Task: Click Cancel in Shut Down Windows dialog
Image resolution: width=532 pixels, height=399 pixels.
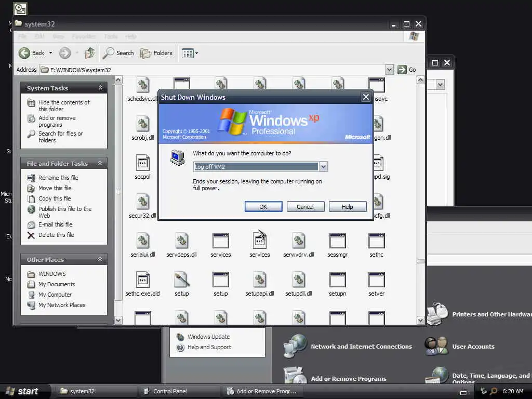Action: (305, 207)
